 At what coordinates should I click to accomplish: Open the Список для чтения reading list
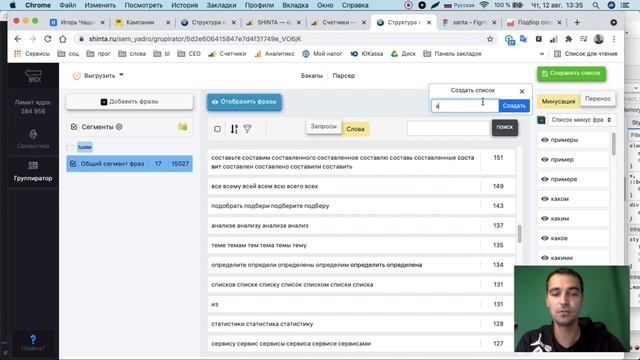(x=585, y=53)
